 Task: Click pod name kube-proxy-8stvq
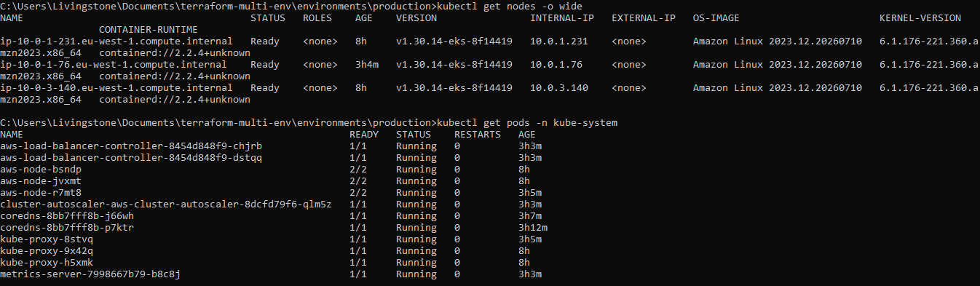47,239
